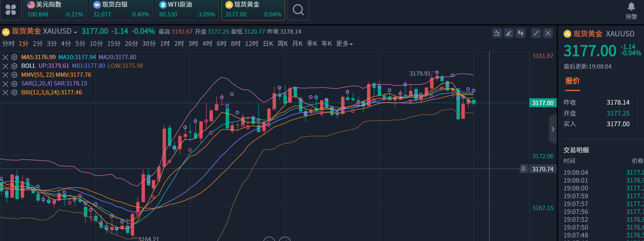Close the chart panel with X

(x=548, y=33)
